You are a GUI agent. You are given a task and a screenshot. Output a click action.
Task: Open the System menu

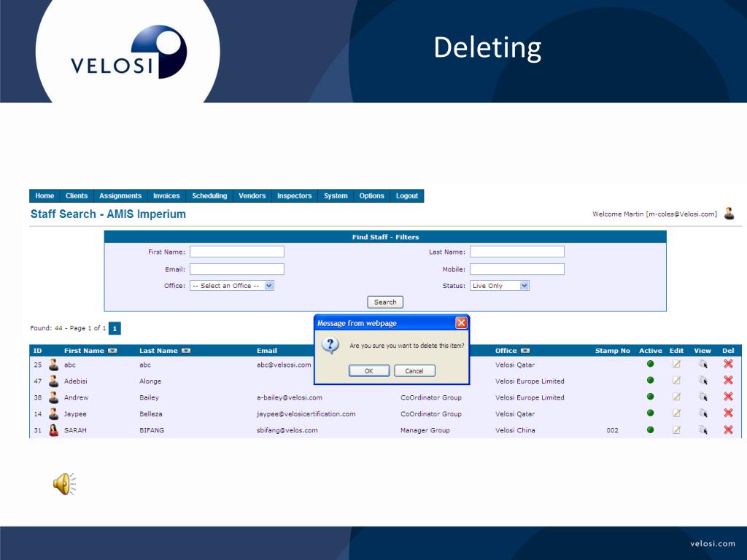[x=336, y=195]
